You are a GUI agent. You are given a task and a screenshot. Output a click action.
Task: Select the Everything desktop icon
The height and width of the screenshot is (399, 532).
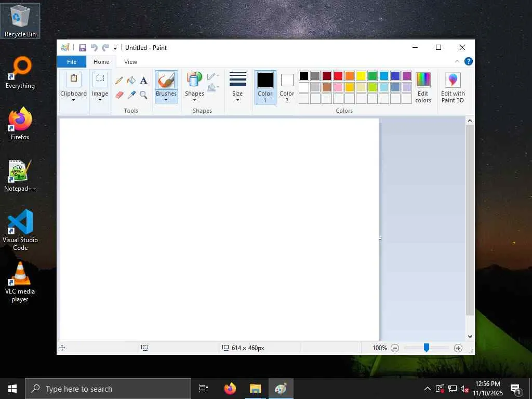(20, 73)
